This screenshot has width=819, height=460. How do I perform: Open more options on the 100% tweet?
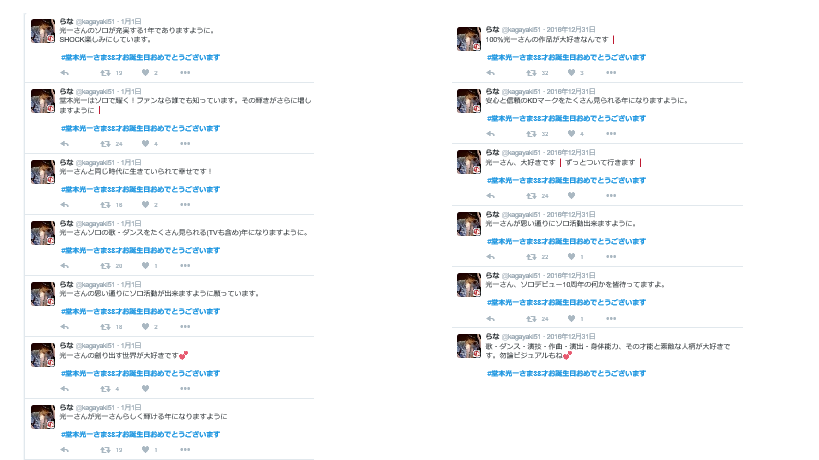[x=611, y=73]
